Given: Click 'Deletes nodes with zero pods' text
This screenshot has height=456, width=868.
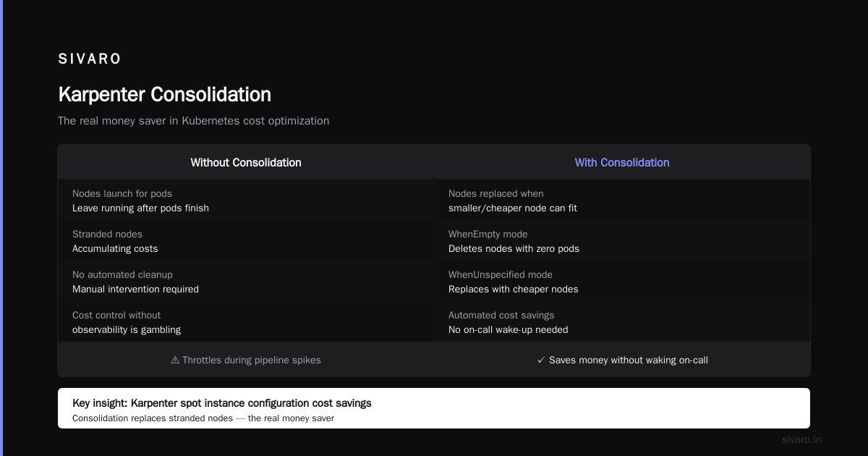Looking at the screenshot, I should coord(514,249).
